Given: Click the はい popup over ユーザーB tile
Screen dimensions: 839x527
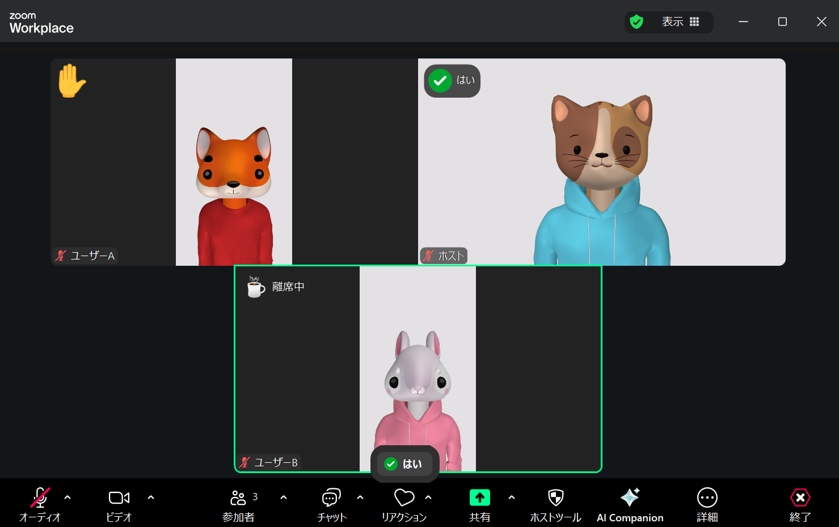Looking at the screenshot, I should click(405, 464).
